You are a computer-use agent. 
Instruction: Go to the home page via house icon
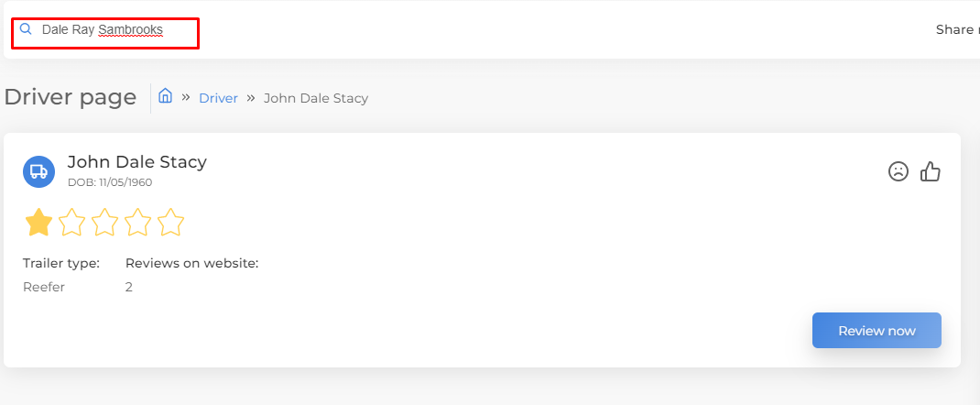165,95
